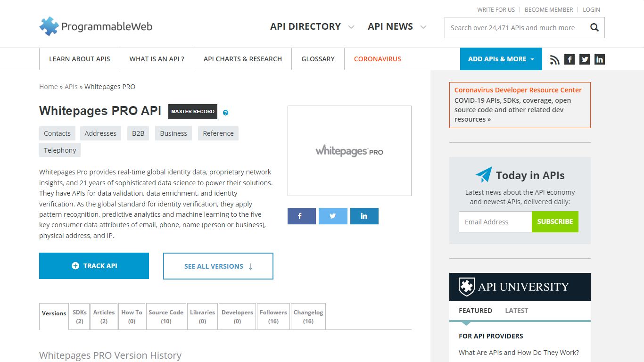Open What Are APIs and How Do They Work?
This screenshot has width=644, height=362.
coord(519,353)
